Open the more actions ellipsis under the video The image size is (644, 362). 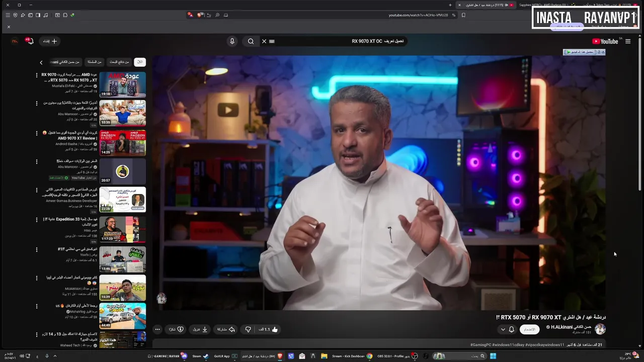coord(157,329)
